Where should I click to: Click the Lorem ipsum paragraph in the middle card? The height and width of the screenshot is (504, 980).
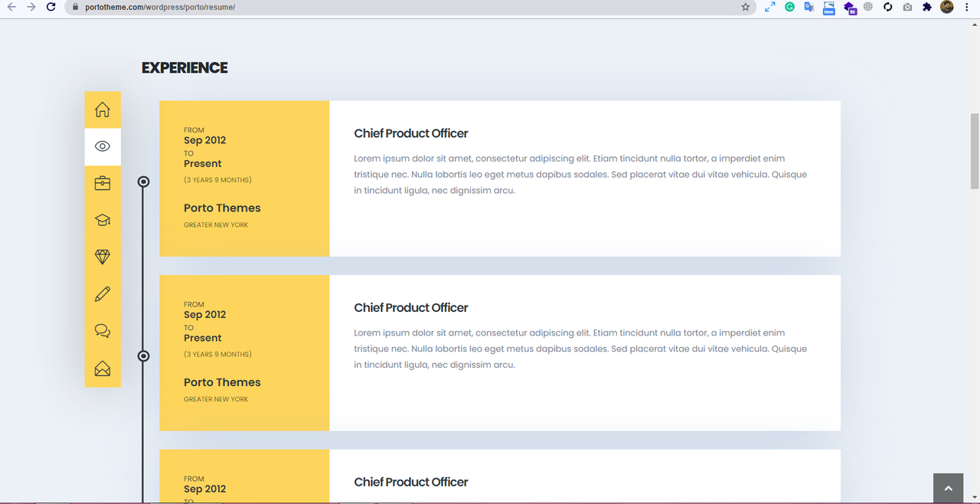pos(580,349)
